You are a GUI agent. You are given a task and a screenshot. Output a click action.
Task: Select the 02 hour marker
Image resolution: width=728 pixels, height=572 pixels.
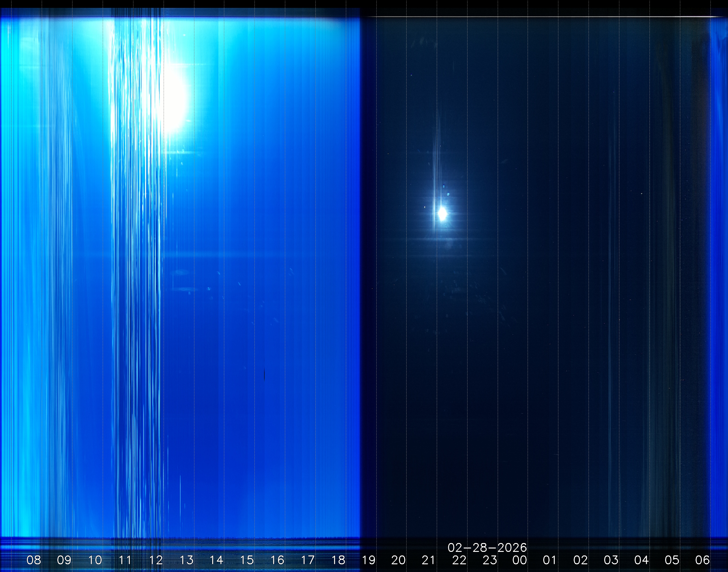[580, 560]
